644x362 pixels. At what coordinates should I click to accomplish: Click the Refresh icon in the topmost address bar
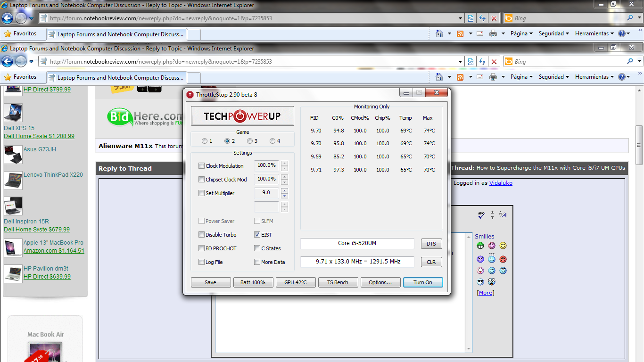[x=482, y=18]
